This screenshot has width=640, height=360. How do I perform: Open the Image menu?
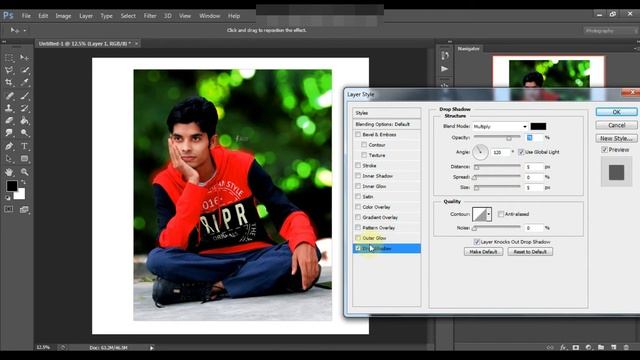point(63,16)
